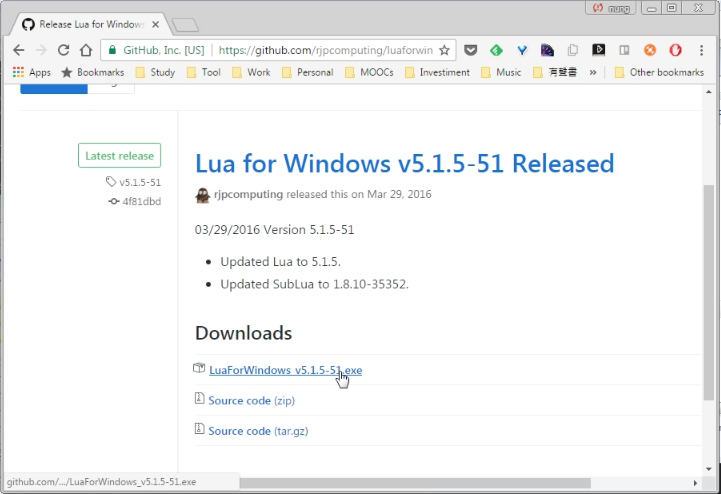Screen dimensions: 721x494
Task: Open the Work bookmarks folder
Action: click(x=251, y=72)
